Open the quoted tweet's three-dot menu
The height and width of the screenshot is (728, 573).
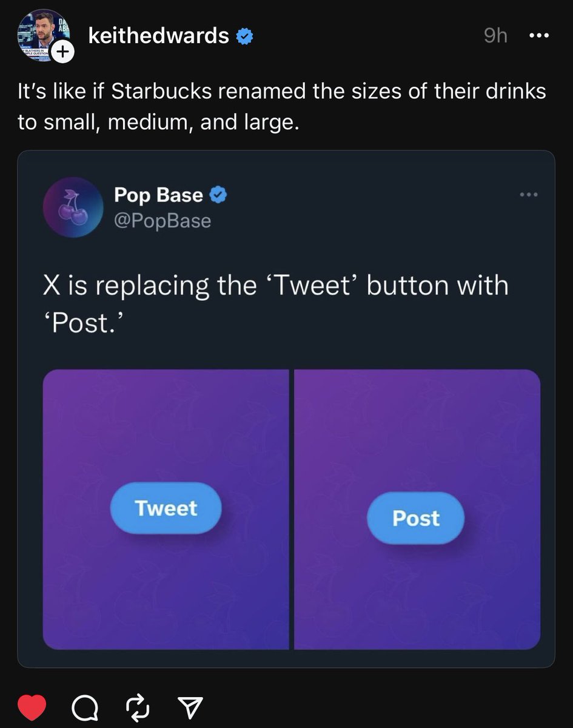pos(528,195)
